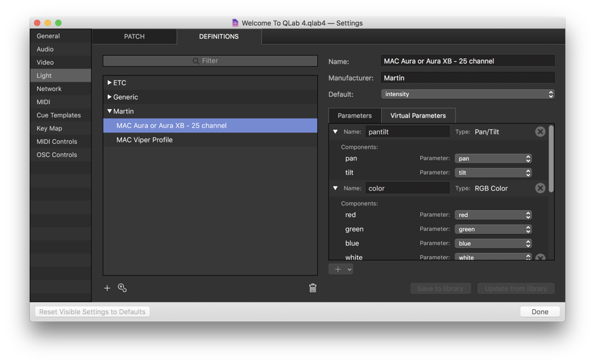The image size is (595, 364).
Task: Collapse the pantilt parameter section
Action: pyautogui.click(x=335, y=132)
